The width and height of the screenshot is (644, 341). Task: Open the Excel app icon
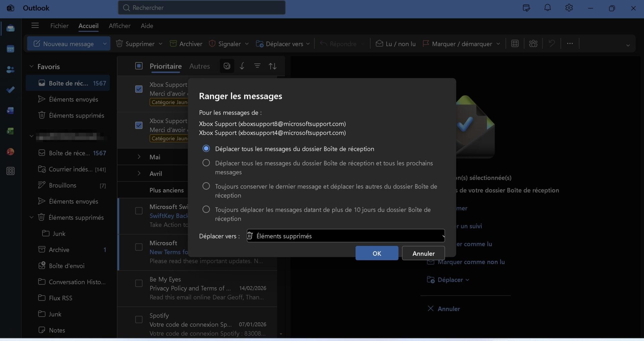pos(10,131)
